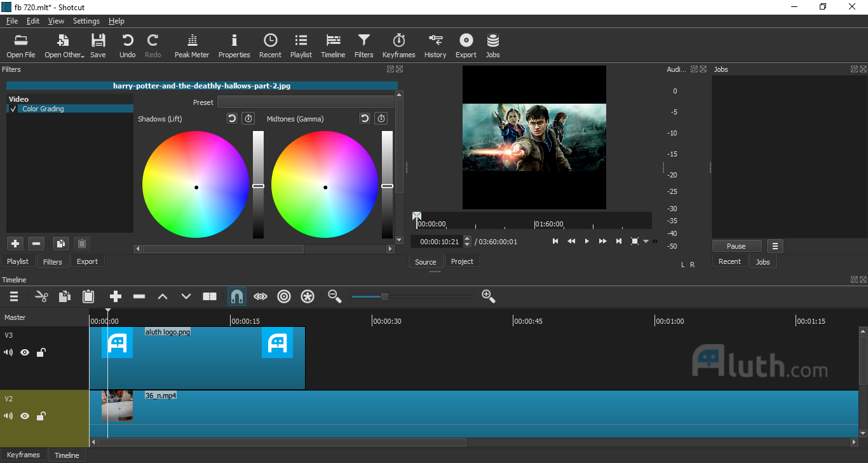This screenshot has width=868, height=463.
Task: Uncheck the Color Grading filter checkbox
Action: (x=13, y=109)
